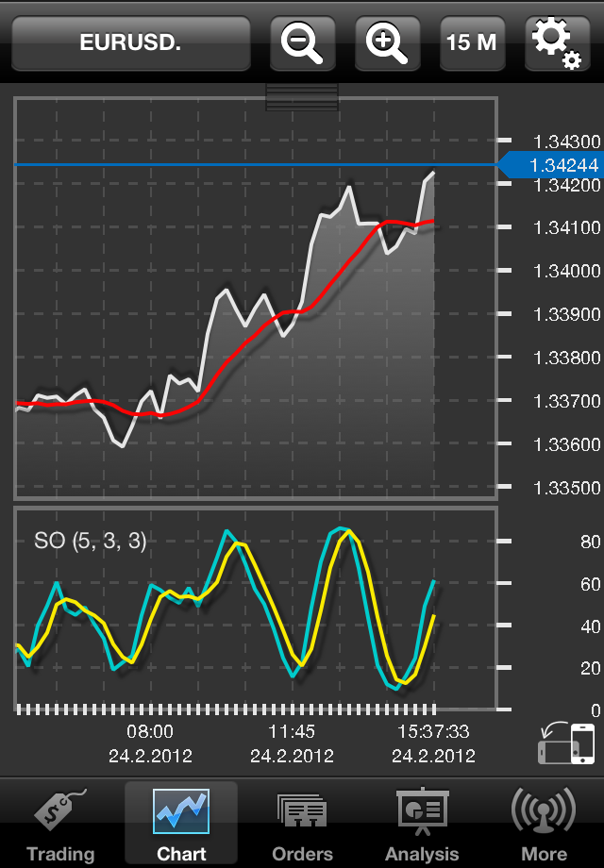The height and width of the screenshot is (868, 604).
Task: Click the oscillator 20 level label
Action: tap(590, 668)
